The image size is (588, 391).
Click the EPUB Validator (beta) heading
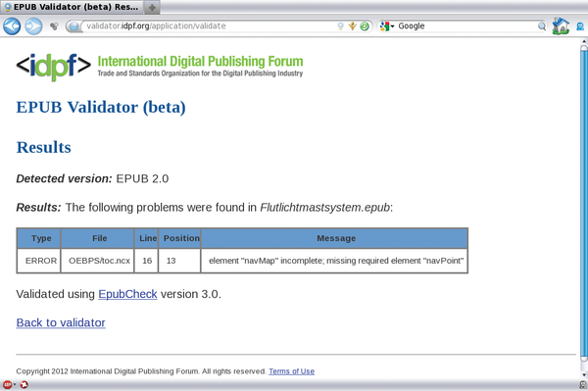coord(101,107)
